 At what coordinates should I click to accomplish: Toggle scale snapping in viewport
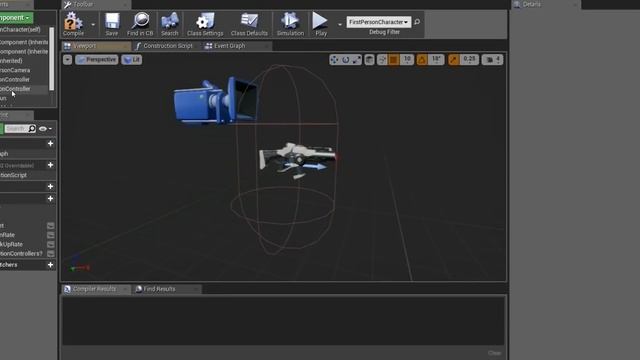click(x=453, y=60)
